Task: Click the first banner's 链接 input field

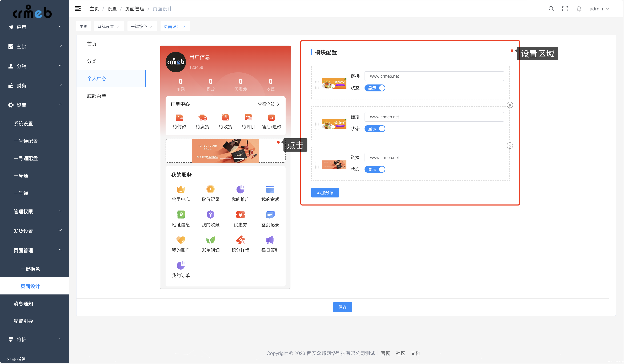Action: coord(434,76)
